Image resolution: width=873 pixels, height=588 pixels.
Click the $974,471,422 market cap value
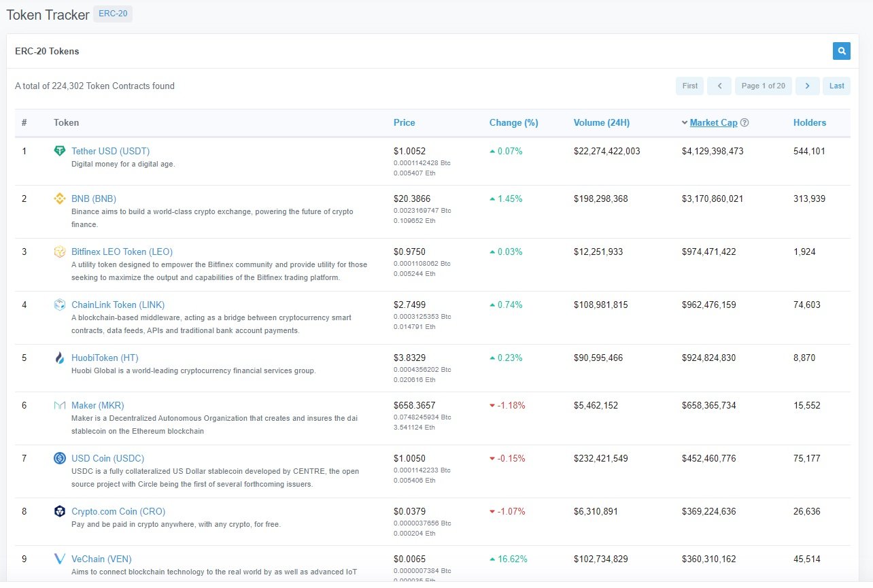tap(709, 252)
